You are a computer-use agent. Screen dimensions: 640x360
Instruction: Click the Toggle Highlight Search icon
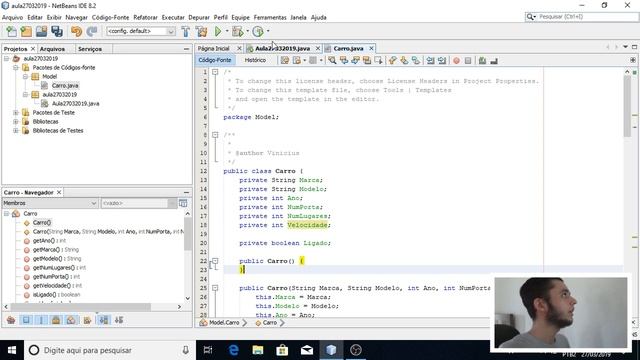(x=367, y=60)
